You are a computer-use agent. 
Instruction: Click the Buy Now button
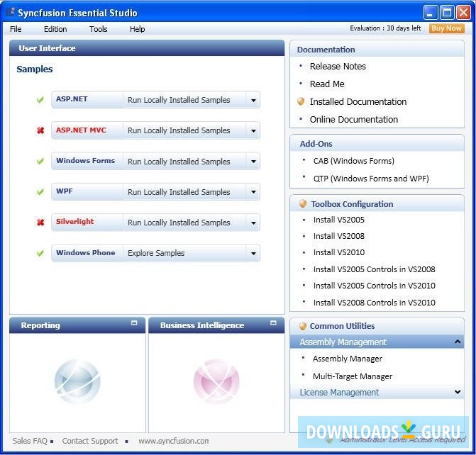coord(446,28)
